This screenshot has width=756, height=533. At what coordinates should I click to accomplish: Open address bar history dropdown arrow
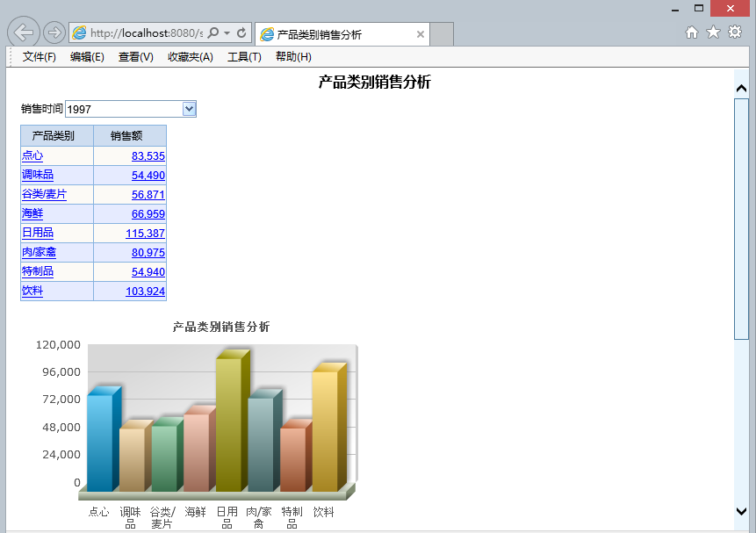tap(227, 33)
